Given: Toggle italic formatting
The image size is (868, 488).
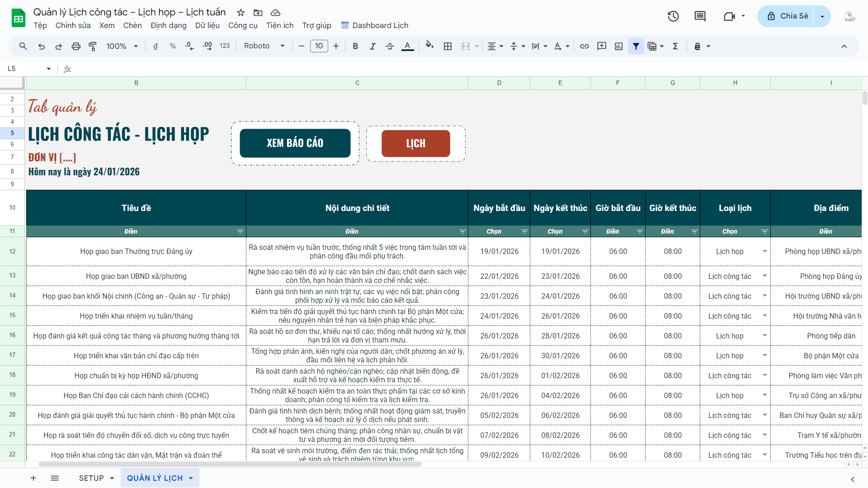Looking at the screenshot, I should click(x=373, y=46).
